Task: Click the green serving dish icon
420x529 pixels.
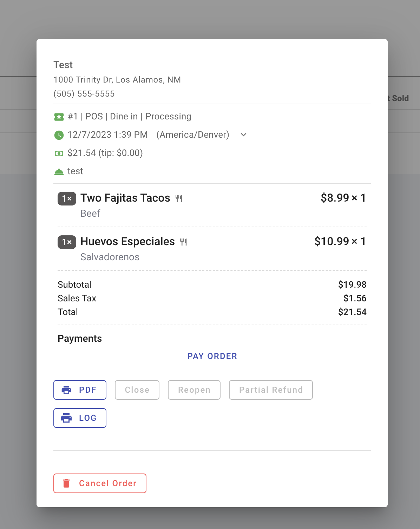Action: pos(59,171)
